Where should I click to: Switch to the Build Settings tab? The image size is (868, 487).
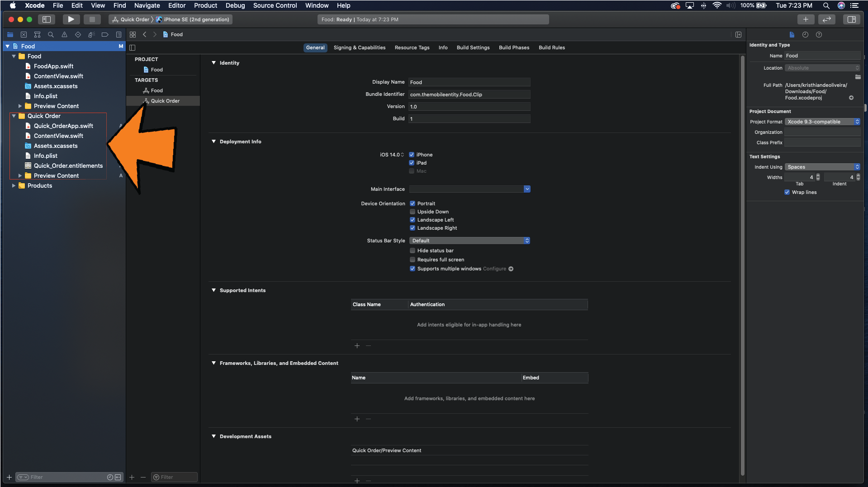pos(473,47)
